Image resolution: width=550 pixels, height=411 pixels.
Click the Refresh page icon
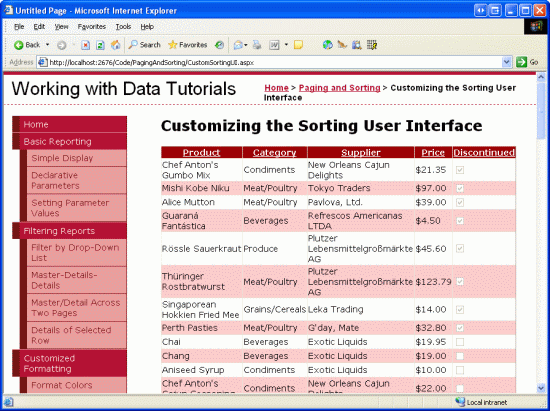pyautogui.click(x=100, y=45)
